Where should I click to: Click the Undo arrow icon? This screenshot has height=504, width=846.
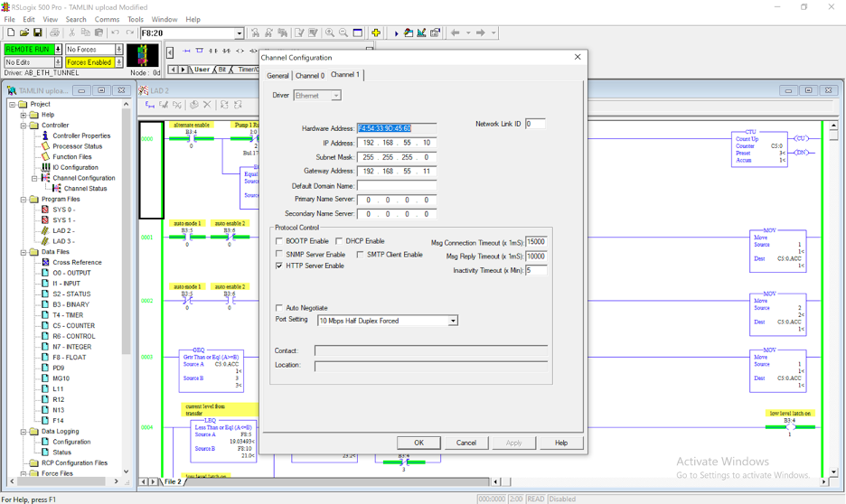(116, 33)
